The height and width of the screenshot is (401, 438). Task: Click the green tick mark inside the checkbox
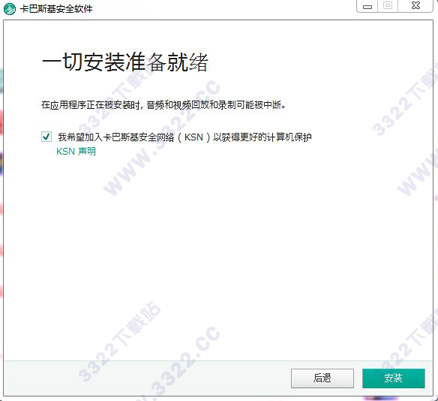tap(46, 137)
